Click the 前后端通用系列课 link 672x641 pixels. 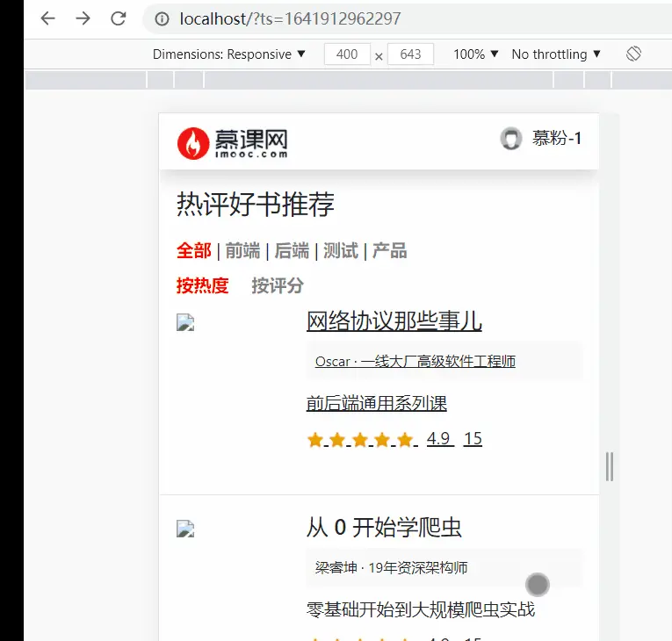pyautogui.click(x=377, y=404)
